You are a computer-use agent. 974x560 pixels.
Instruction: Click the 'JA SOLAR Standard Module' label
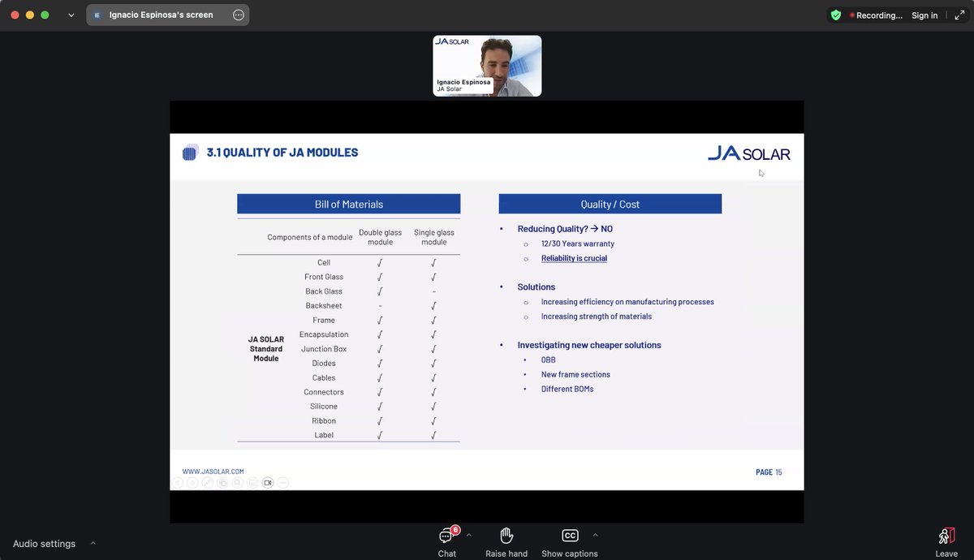click(x=266, y=349)
